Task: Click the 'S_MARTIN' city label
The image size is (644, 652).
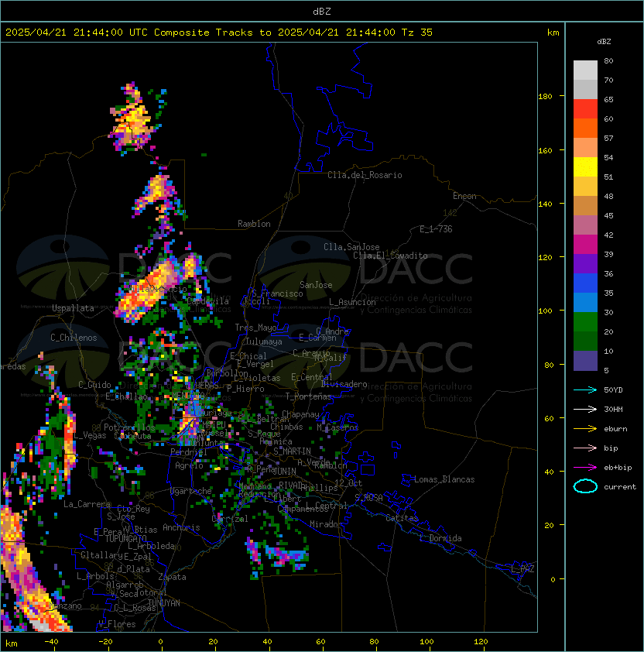Action: click(x=292, y=451)
